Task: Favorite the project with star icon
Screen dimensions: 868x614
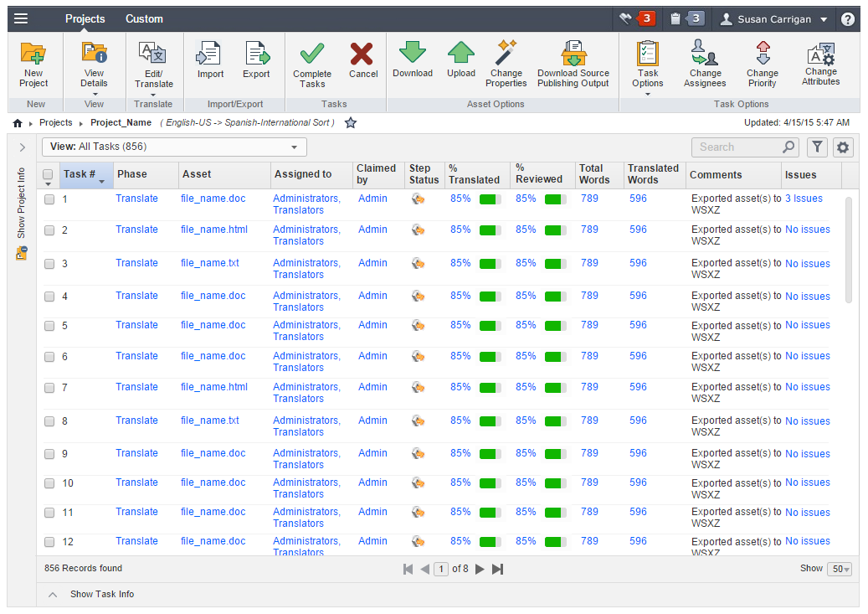Action: click(x=351, y=123)
